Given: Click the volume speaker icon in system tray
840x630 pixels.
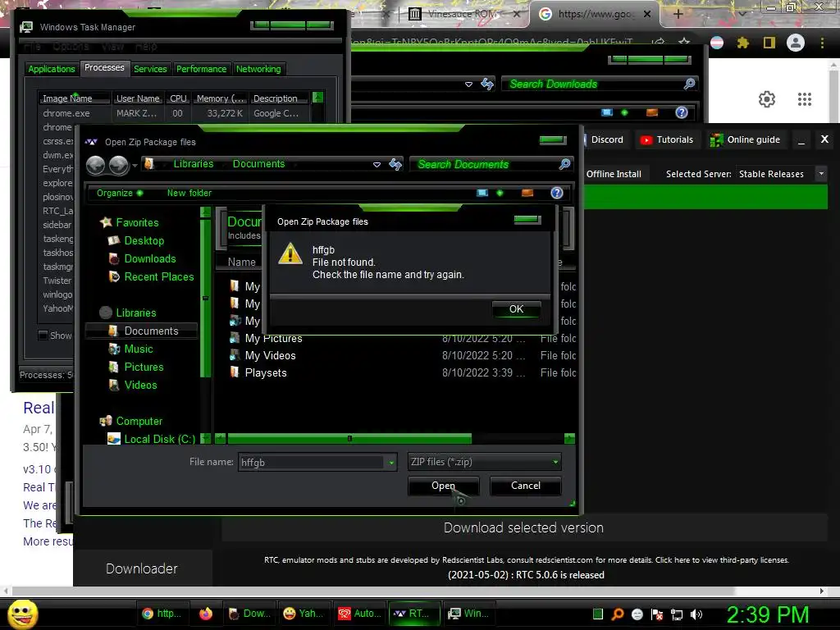Looking at the screenshot, I should click(696, 614).
